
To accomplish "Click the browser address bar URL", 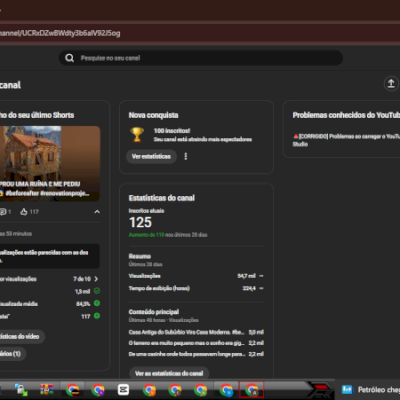I will point(60,33).
